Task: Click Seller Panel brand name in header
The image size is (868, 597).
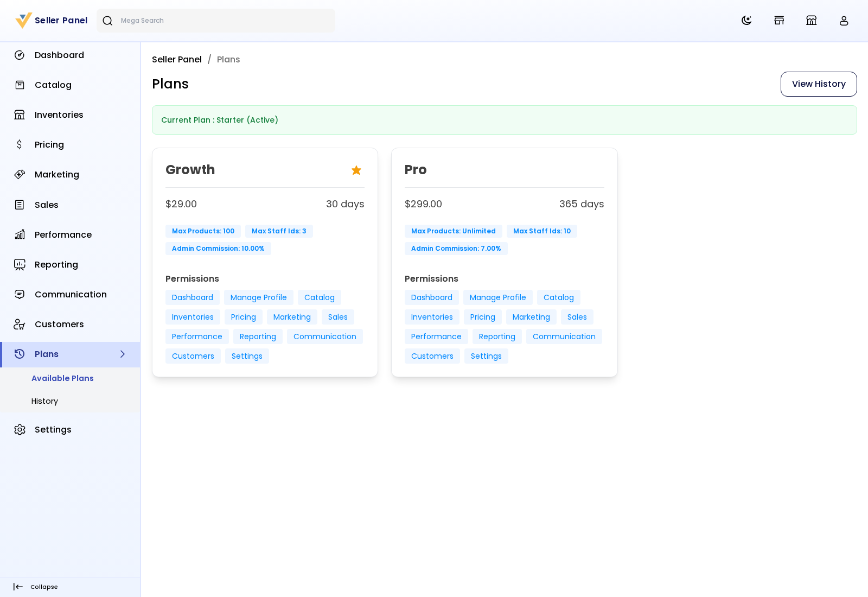Action: [61, 21]
